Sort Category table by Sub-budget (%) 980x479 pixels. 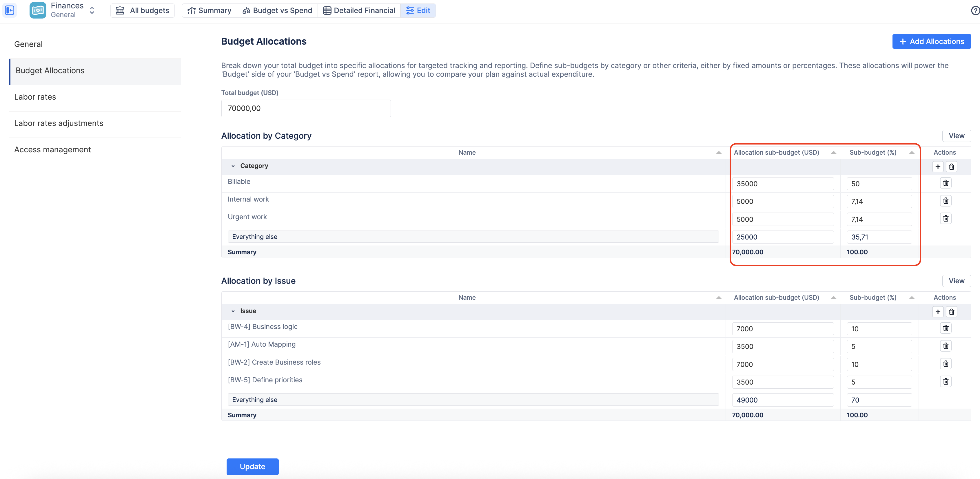[912, 152]
